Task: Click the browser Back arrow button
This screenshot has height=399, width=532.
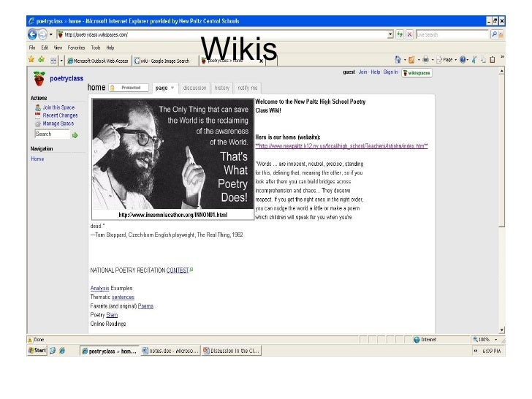Action: (32, 34)
